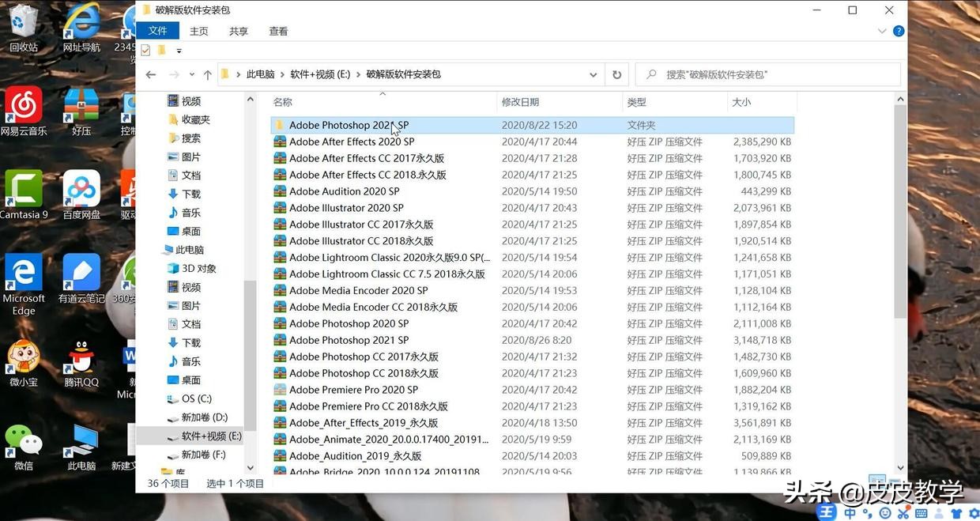Open 有道云笔记 desktop shortcut

[x=81, y=279]
